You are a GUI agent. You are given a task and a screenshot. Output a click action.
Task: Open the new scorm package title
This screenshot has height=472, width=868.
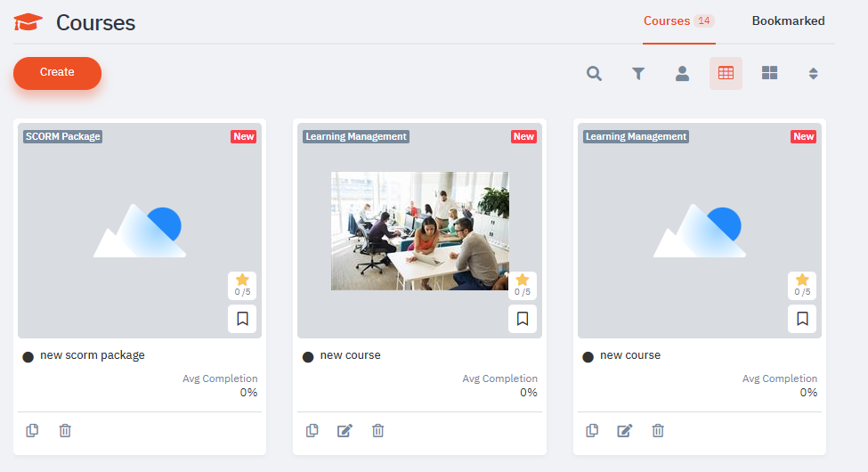point(93,355)
